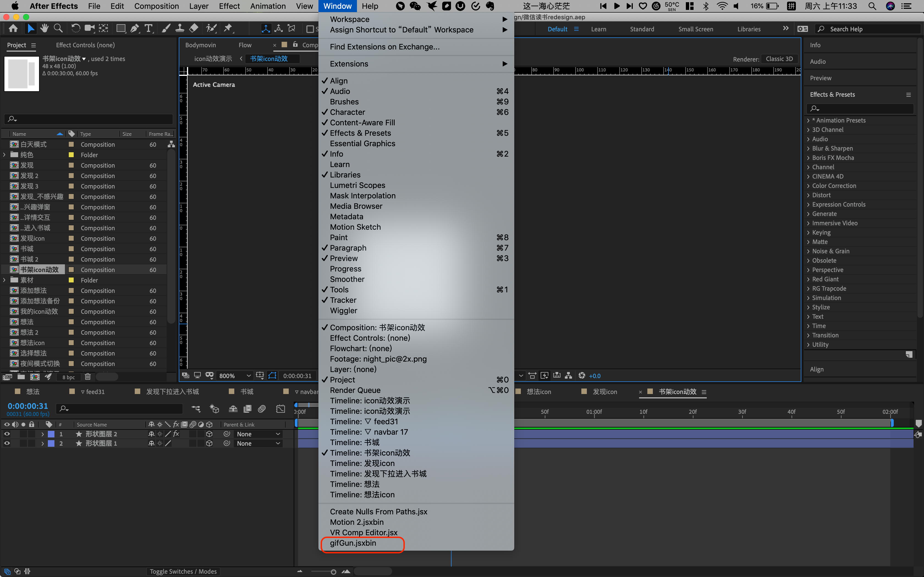Select the Zoom magnifier tool
Image resolution: width=924 pixels, height=577 pixels.
[58, 28]
